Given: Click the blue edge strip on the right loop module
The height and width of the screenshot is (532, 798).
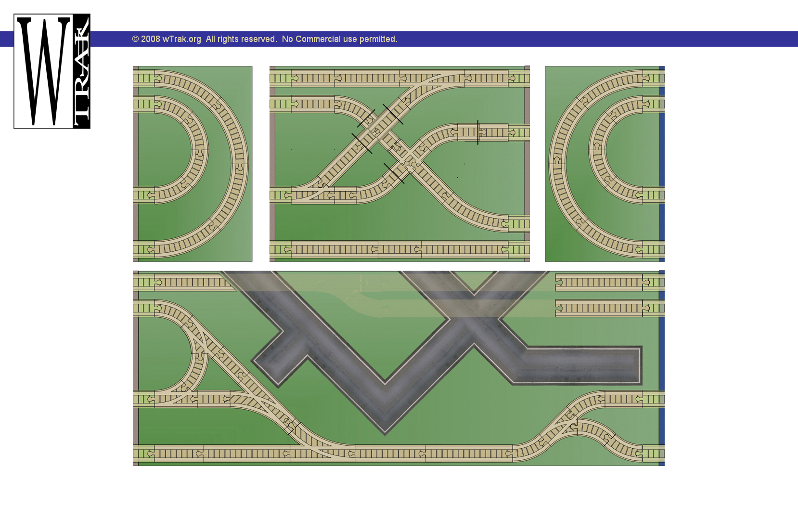Looking at the screenshot, I should click(662, 164).
